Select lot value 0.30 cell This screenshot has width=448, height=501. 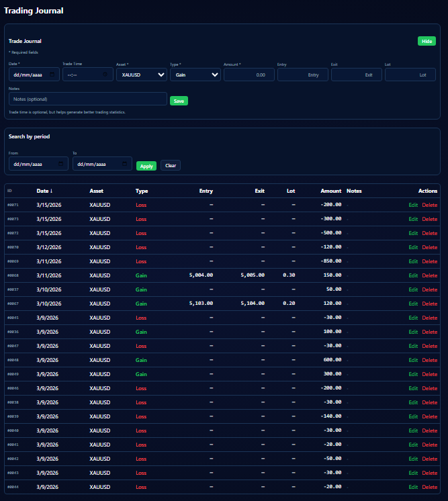point(289,275)
